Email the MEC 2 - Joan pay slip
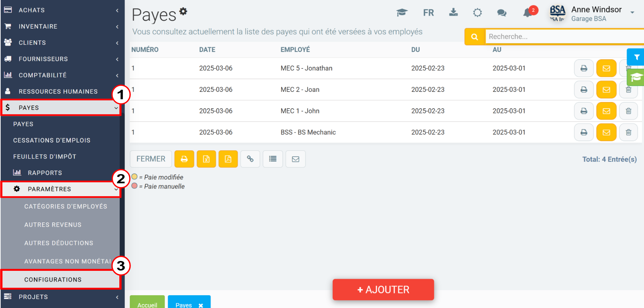The image size is (644, 308). (x=606, y=90)
